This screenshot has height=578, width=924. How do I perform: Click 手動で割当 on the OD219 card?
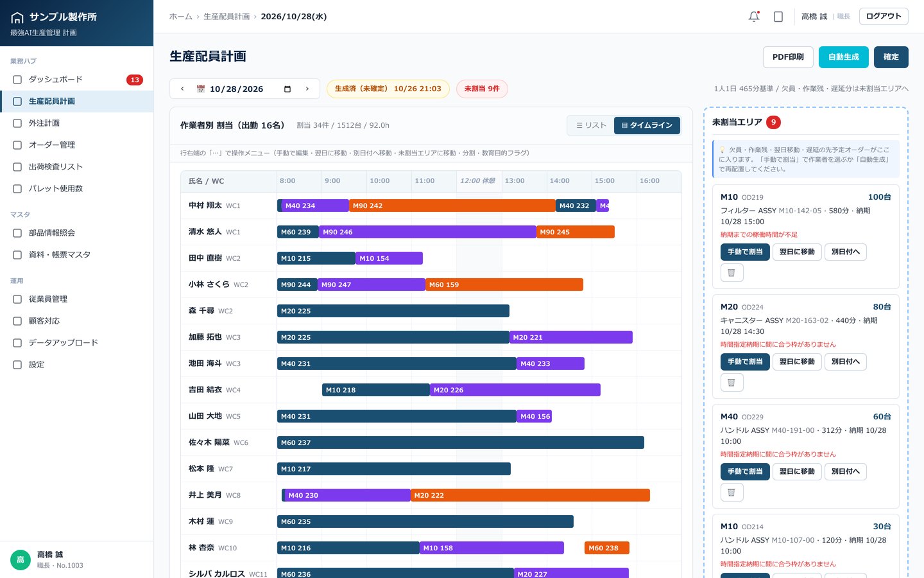(x=745, y=252)
